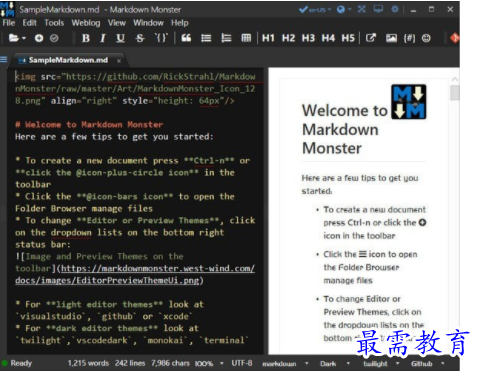The height and width of the screenshot is (374, 478).
Task: Click the preview scrollbar up arrow
Action: pos(454,79)
